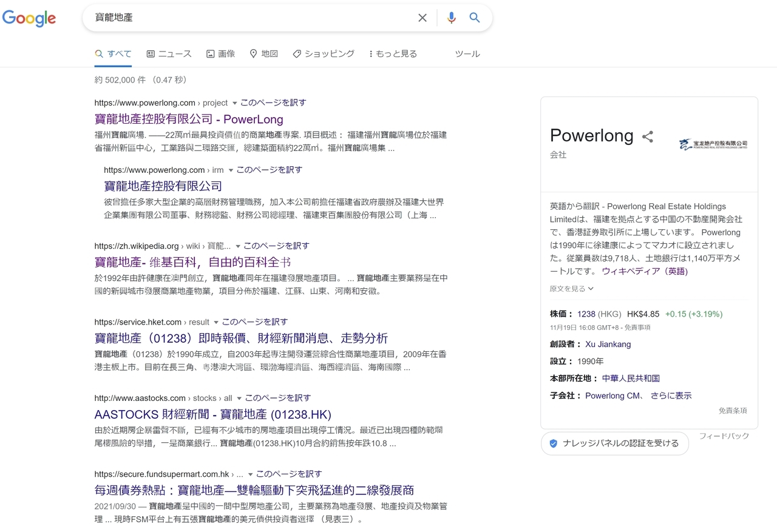This screenshot has width=777, height=532.
Task: Clear the search box with X icon
Action: 422,18
